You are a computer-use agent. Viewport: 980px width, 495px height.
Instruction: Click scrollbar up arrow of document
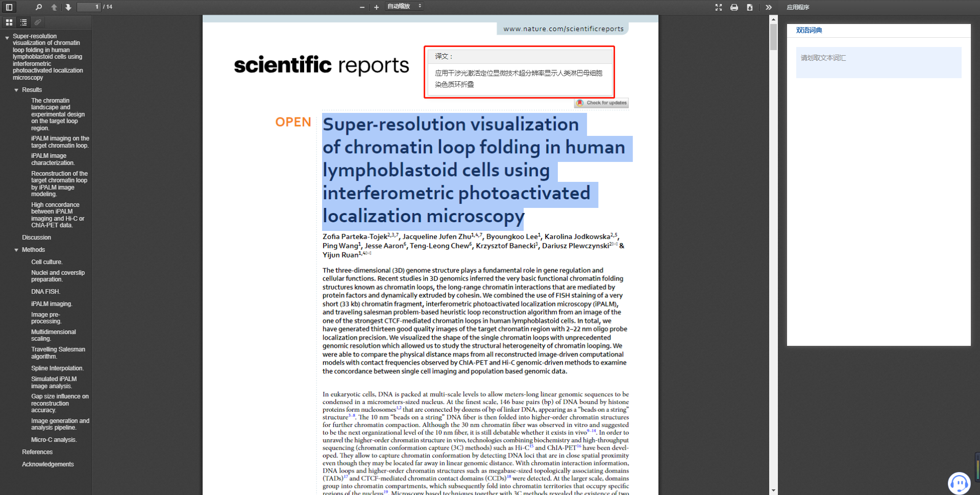point(773,19)
